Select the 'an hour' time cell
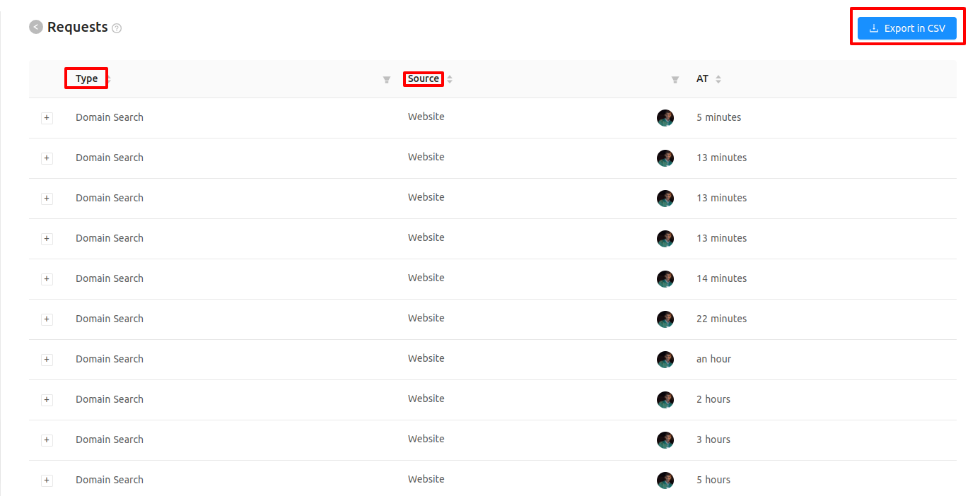Image resolution: width=980 pixels, height=496 pixels. 713,359
